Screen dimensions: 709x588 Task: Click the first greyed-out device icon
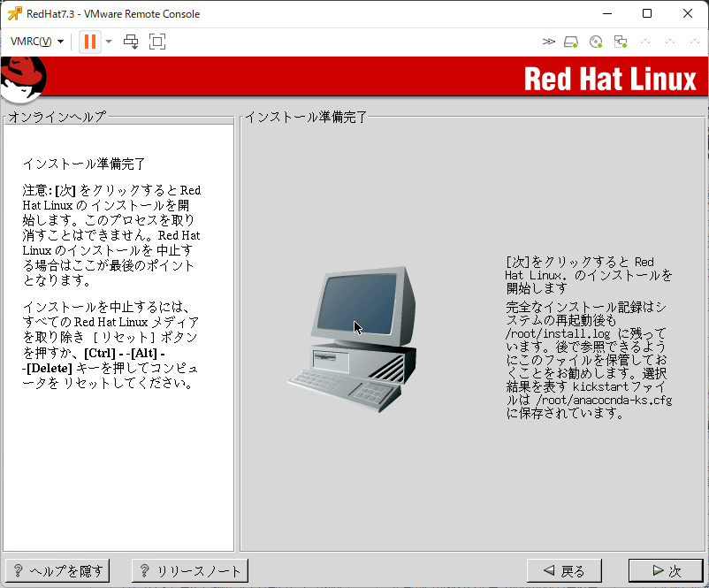645,42
